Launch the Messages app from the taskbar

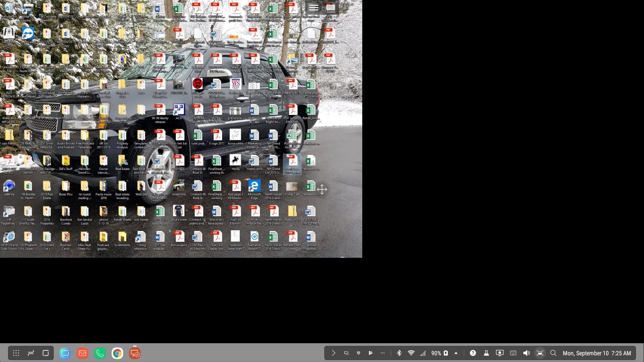[x=65, y=353]
